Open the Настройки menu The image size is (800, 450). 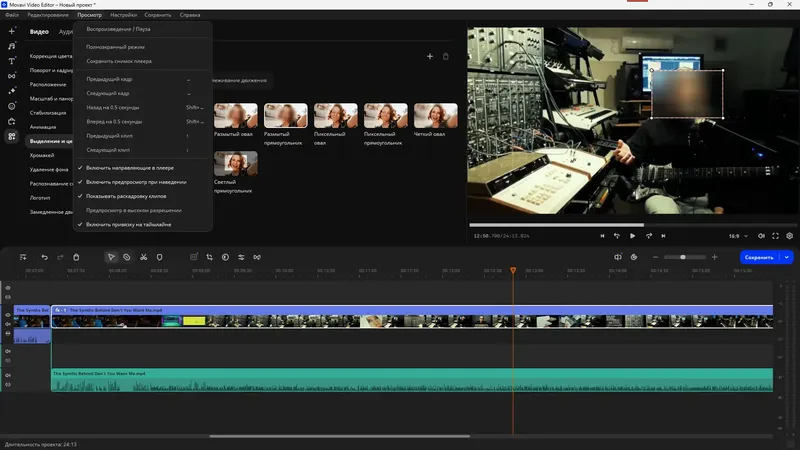coord(124,15)
